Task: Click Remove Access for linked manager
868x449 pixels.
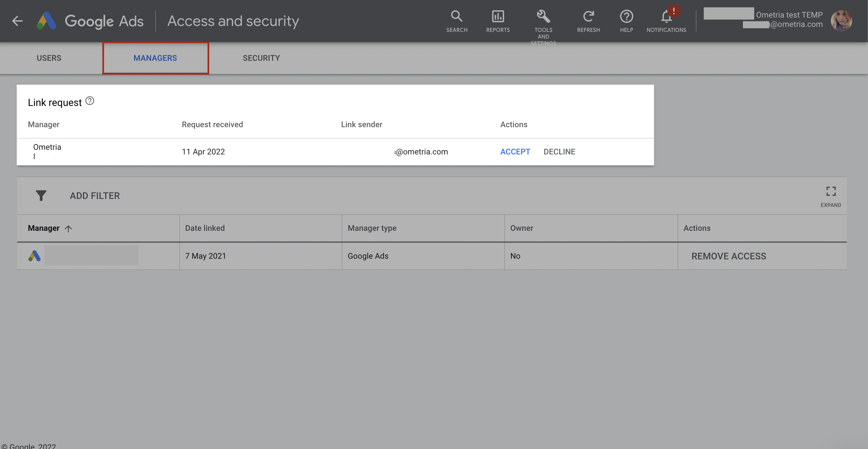Action: click(729, 256)
